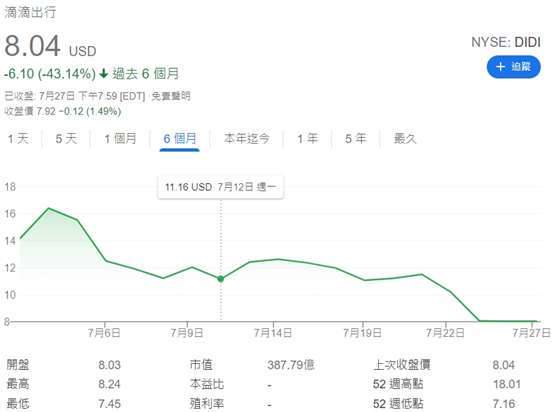554x412 pixels.
Task: Click the down arrow icon beside percent change
Action: [104, 73]
